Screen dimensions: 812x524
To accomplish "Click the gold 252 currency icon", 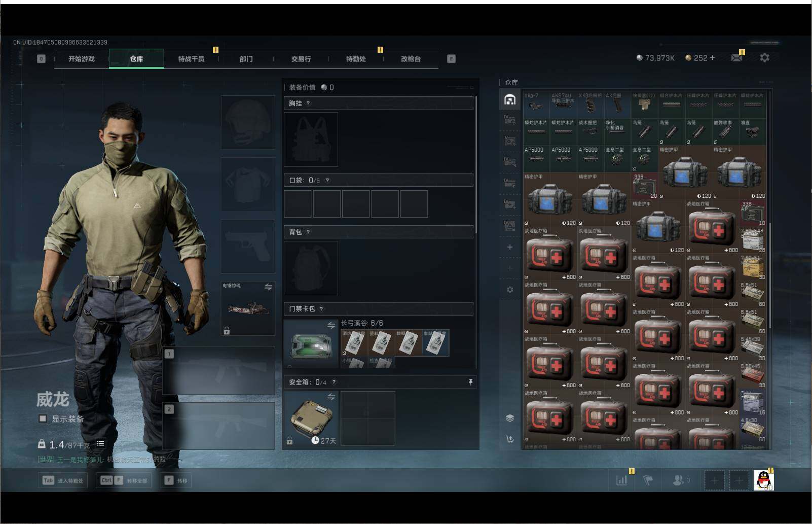I will (x=688, y=58).
